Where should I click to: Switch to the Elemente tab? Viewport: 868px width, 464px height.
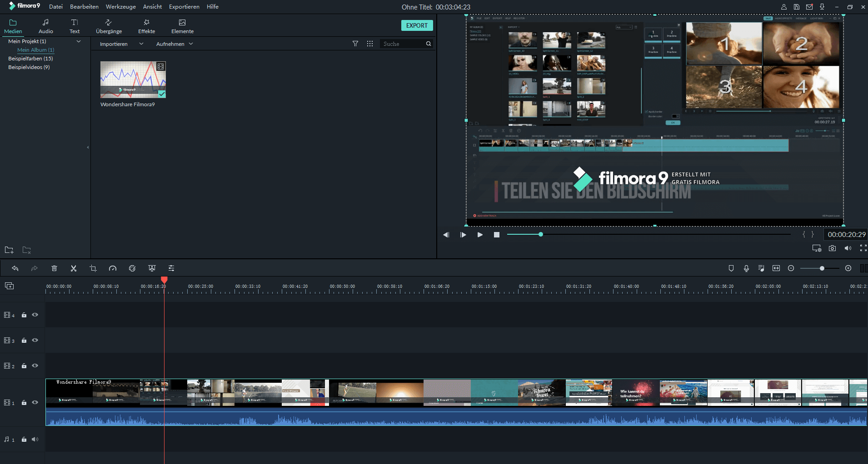pos(182,26)
